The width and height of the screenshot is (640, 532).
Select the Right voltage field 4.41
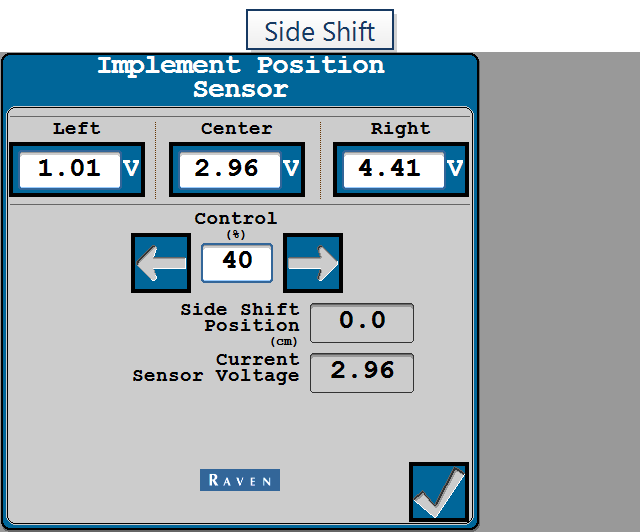click(394, 170)
